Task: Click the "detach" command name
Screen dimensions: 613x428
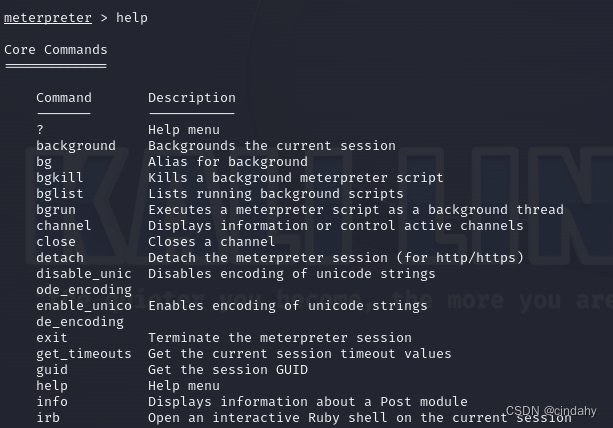Action: tap(60, 257)
